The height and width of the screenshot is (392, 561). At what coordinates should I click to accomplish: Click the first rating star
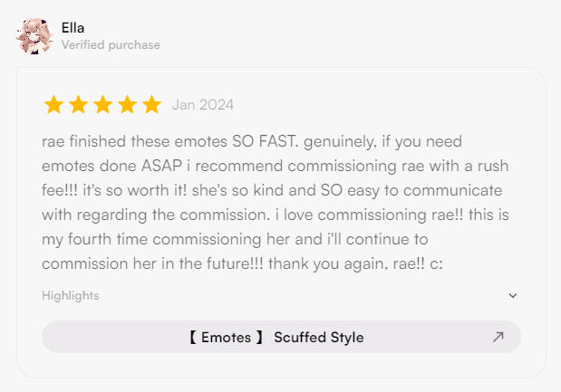click(54, 105)
